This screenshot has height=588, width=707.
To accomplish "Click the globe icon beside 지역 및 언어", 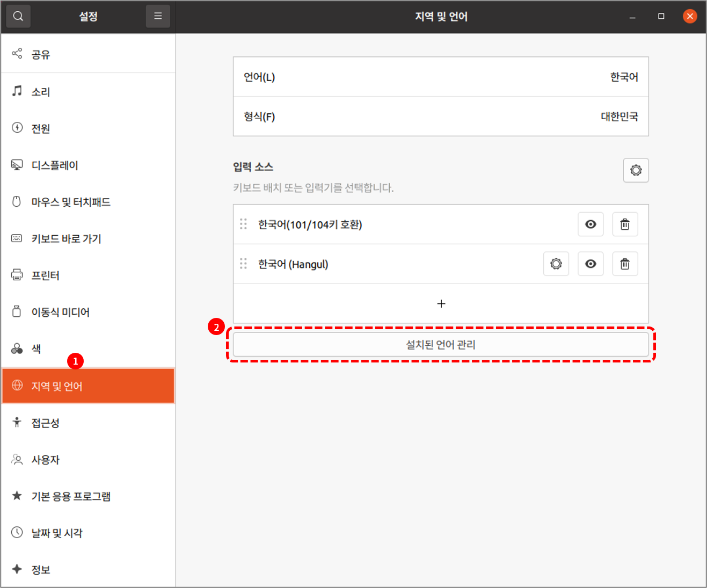I will 17,386.
